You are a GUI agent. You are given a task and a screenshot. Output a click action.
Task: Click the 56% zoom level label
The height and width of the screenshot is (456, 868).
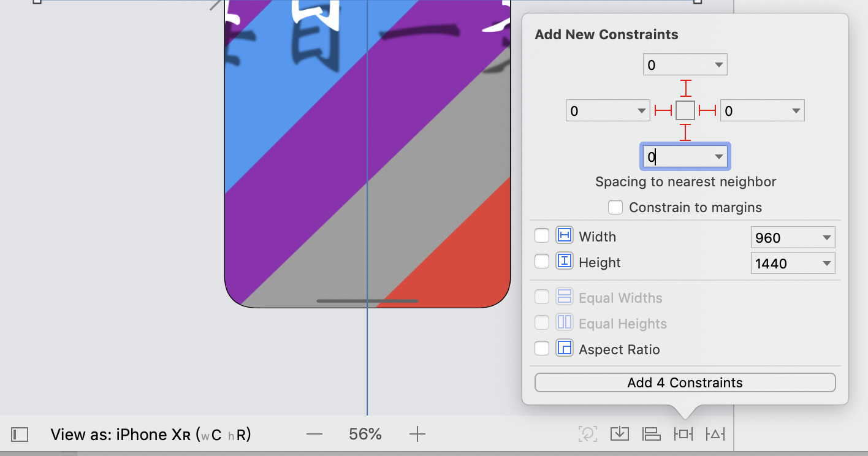point(365,435)
